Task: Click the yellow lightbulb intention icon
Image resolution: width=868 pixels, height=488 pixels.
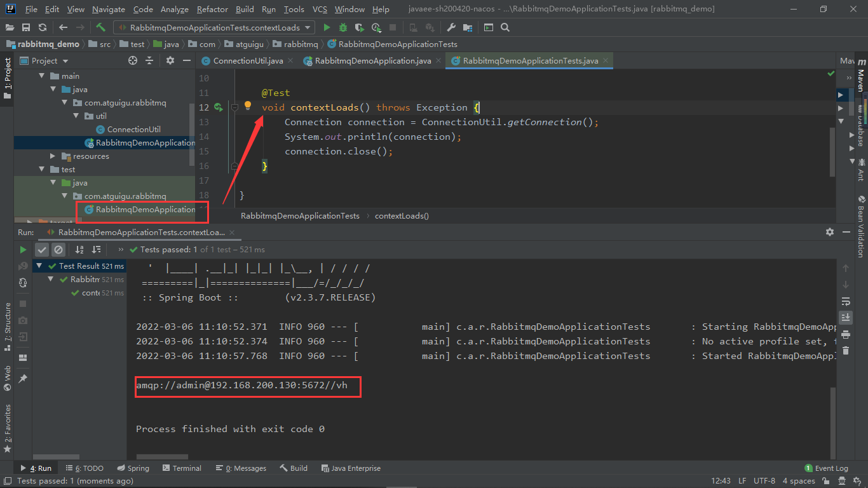Action: 248,106
